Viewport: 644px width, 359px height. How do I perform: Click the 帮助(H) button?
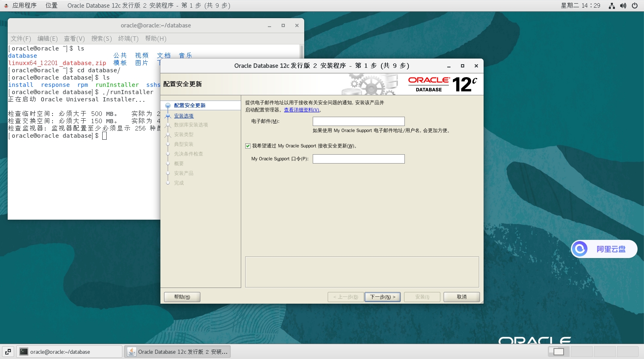tap(182, 297)
